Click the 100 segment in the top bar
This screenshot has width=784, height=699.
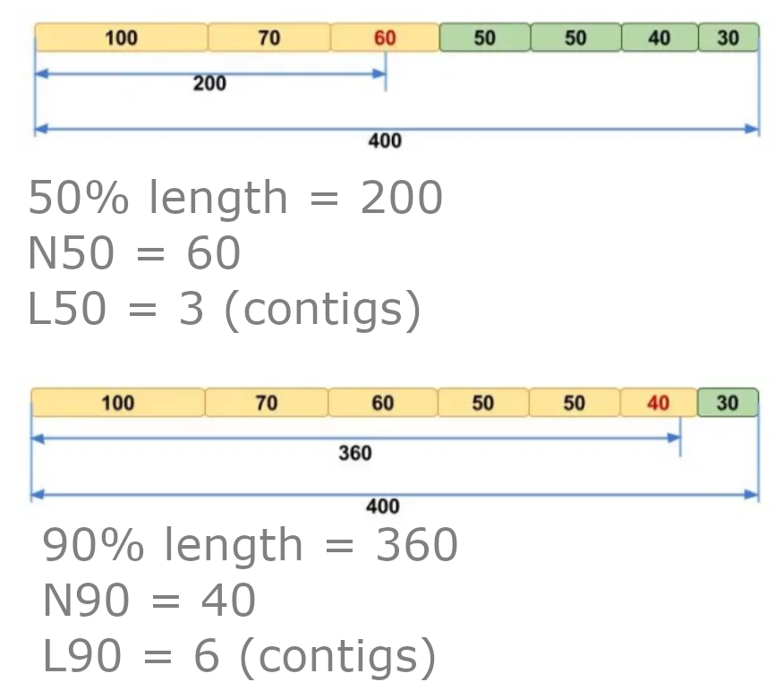pyautogui.click(x=121, y=38)
